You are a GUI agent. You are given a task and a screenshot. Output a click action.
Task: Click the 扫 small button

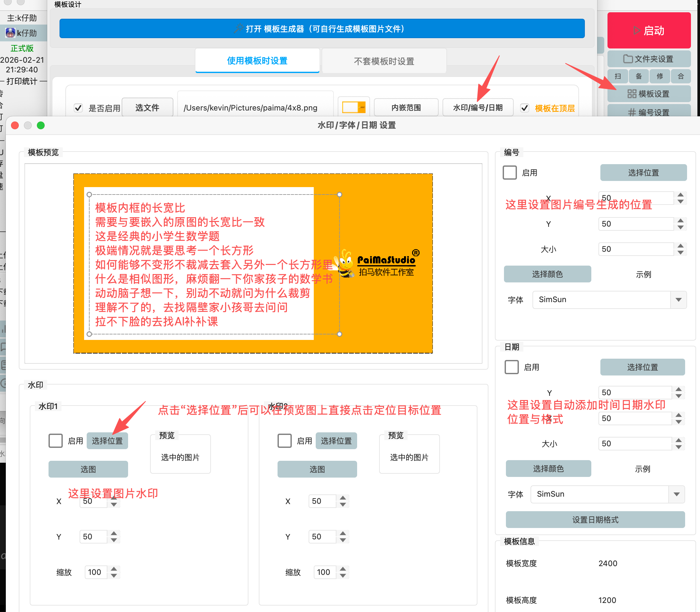[x=618, y=76]
